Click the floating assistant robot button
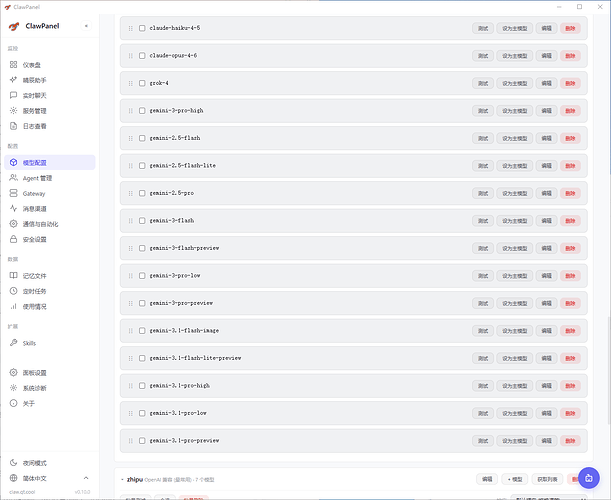 [x=588, y=478]
